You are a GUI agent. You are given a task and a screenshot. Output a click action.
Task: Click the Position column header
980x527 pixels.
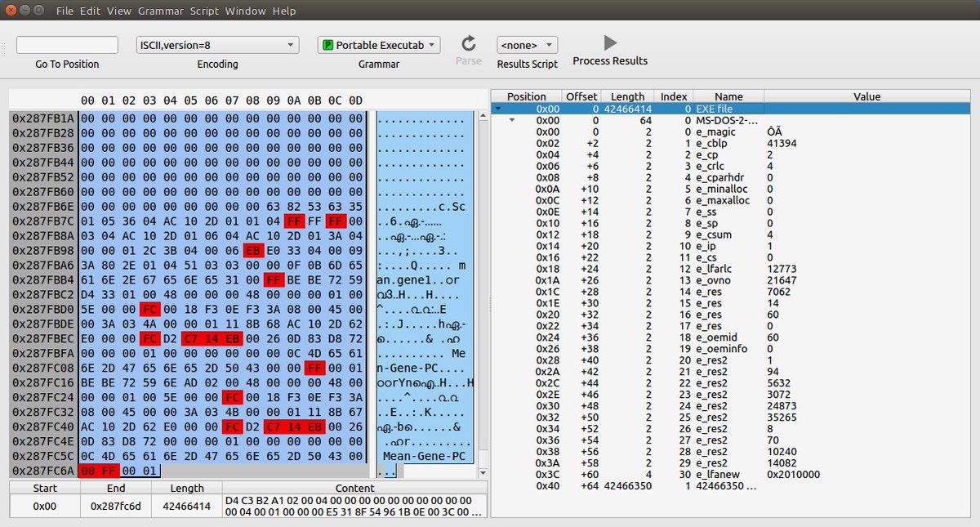tap(527, 96)
